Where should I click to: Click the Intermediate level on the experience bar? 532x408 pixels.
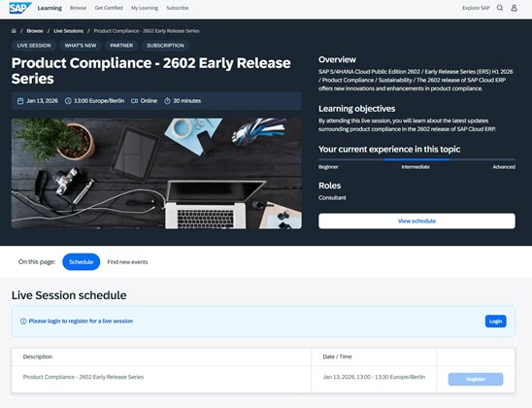pyautogui.click(x=416, y=167)
